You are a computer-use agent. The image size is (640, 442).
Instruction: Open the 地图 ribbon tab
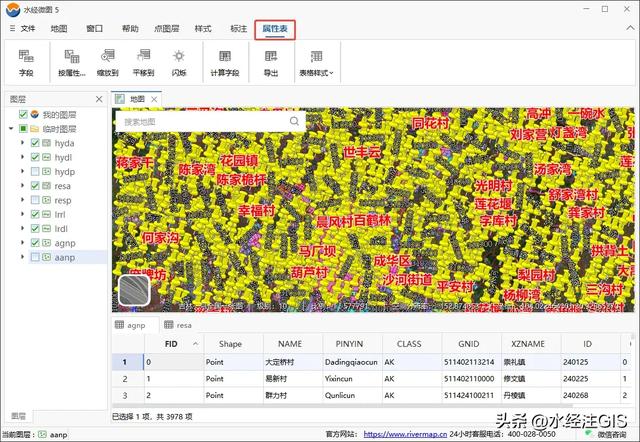(x=59, y=29)
